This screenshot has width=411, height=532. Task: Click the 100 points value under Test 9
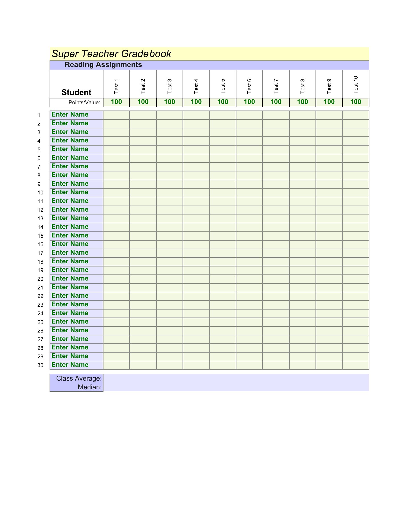pyautogui.click(x=329, y=102)
